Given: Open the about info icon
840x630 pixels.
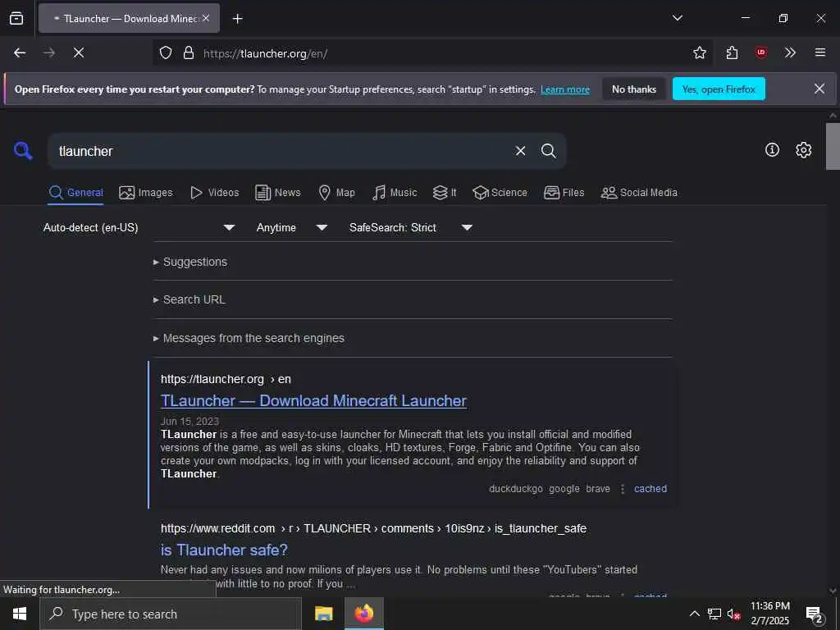Looking at the screenshot, I should [x=772, y=150].
